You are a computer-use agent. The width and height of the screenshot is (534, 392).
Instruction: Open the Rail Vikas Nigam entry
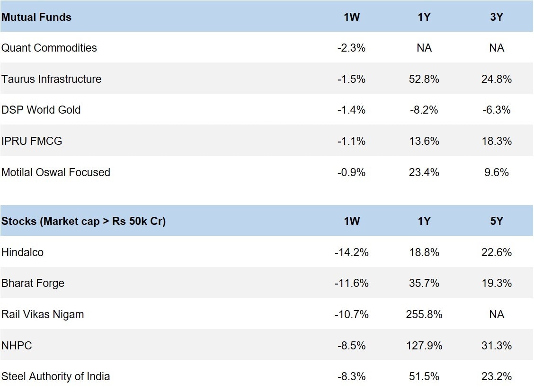coord(43,314)
